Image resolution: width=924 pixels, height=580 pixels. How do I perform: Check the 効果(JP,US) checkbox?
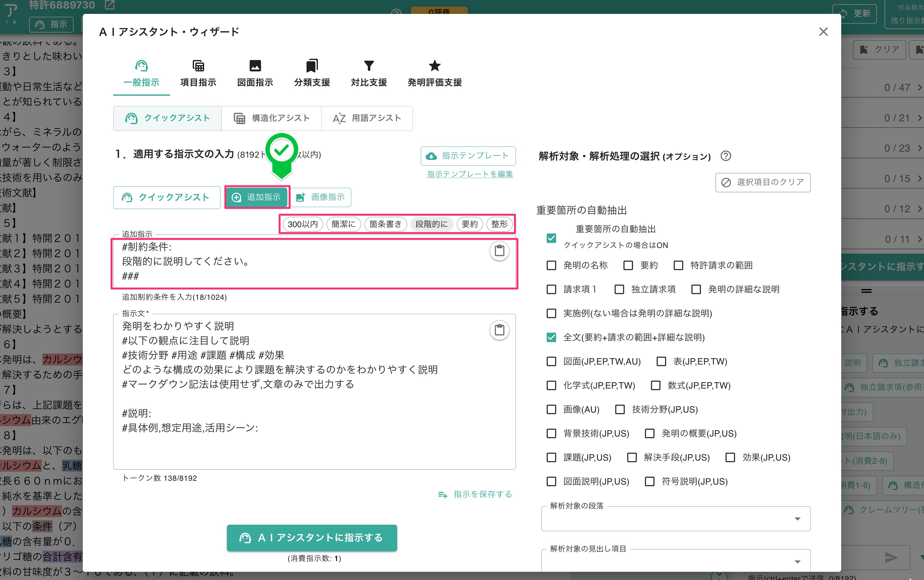[730, 458]
